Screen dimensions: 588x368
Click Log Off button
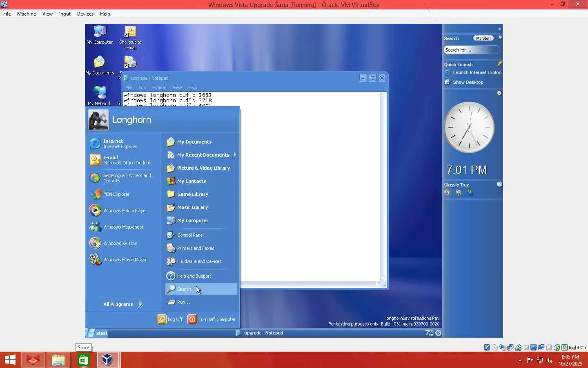[170, 319]
